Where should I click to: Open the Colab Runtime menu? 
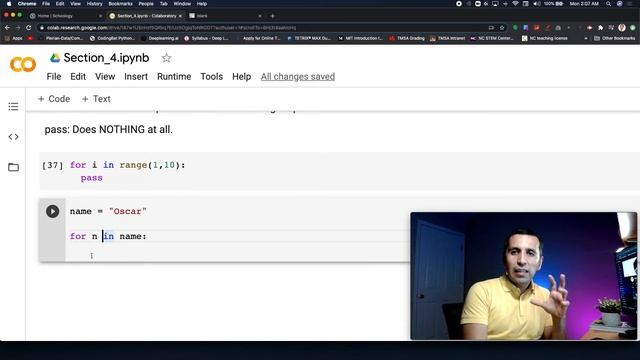point(174,77)
